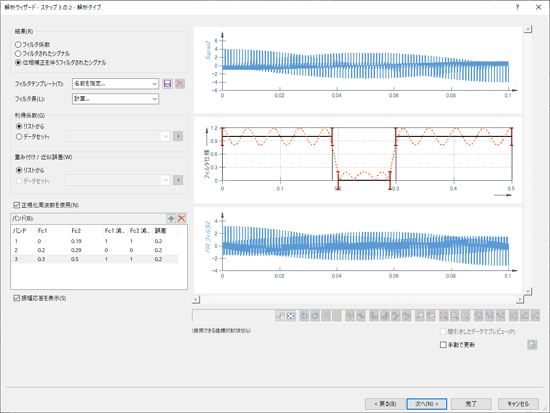
Task: Select the フィルタされたシグナル radio option
Action: click(18, 54)
